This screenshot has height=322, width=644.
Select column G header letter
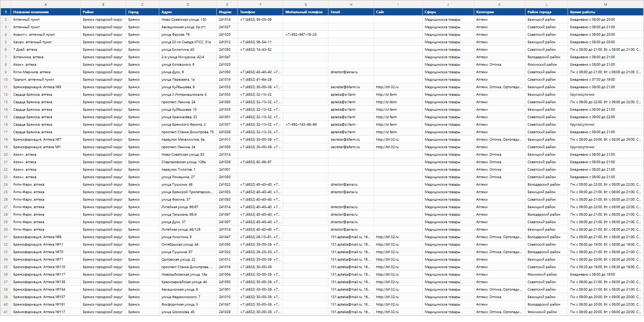pyautogui.click(x=306, y=4)
